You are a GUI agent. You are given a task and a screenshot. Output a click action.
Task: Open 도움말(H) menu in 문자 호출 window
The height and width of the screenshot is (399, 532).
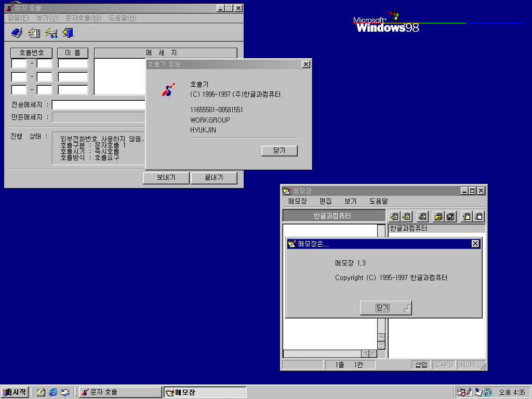pyautogui.click(x=123, y=18)
